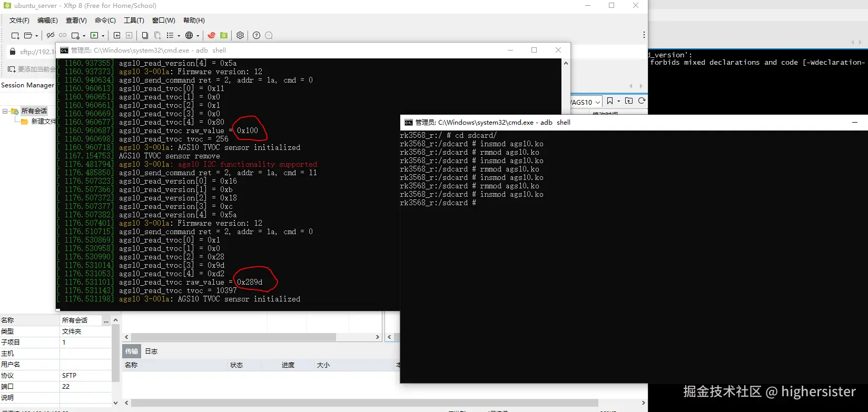
Task: Switch to the 日志 tab
Action: tap(151, 351)
